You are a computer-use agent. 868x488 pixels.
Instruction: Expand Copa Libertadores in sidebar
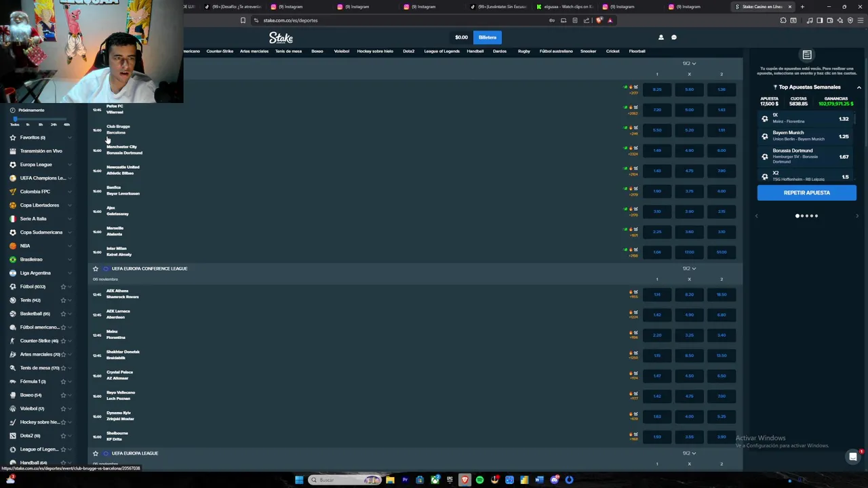coord(69,205)
